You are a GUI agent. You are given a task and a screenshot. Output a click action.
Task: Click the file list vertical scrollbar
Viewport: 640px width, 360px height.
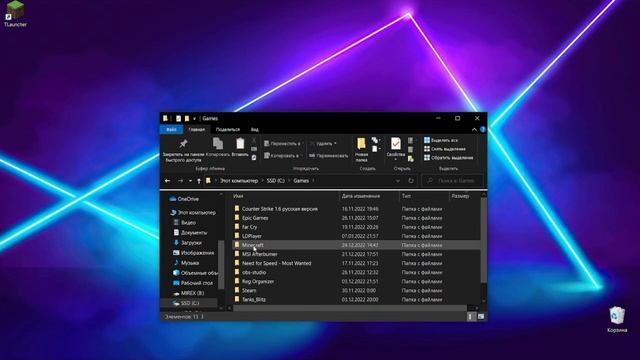coord(484,240)
